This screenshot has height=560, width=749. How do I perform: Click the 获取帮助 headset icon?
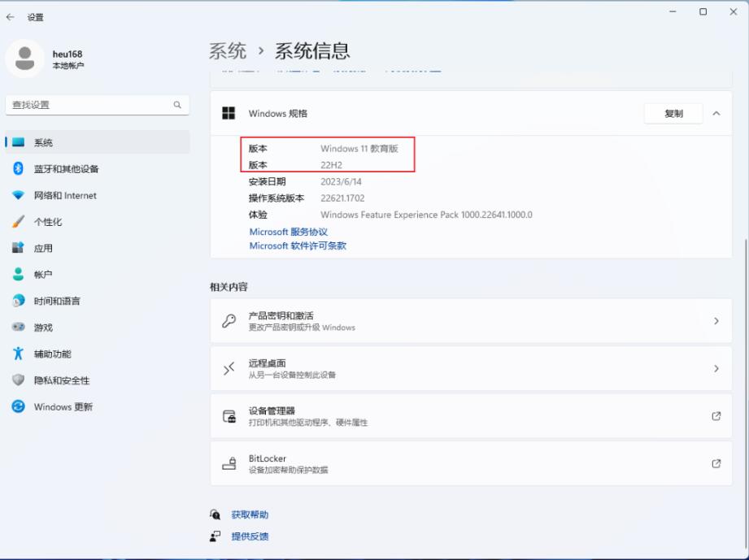point(216,514)
